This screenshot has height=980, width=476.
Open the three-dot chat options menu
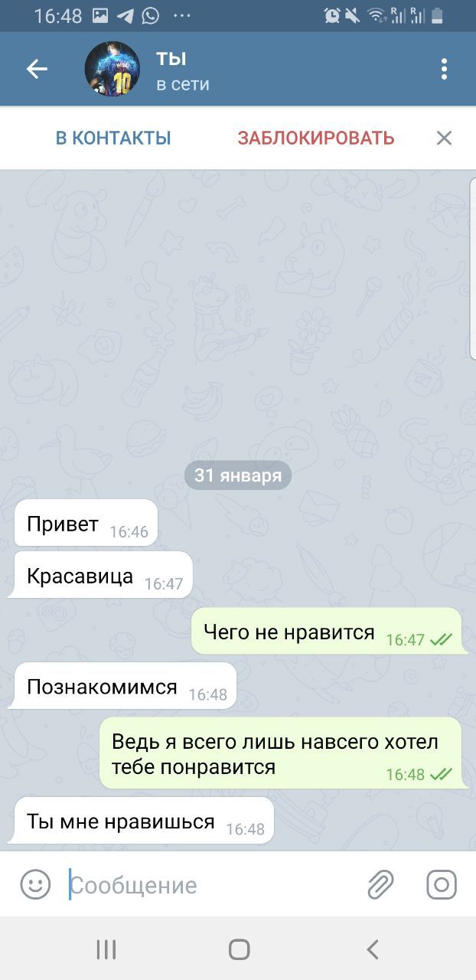444,69
